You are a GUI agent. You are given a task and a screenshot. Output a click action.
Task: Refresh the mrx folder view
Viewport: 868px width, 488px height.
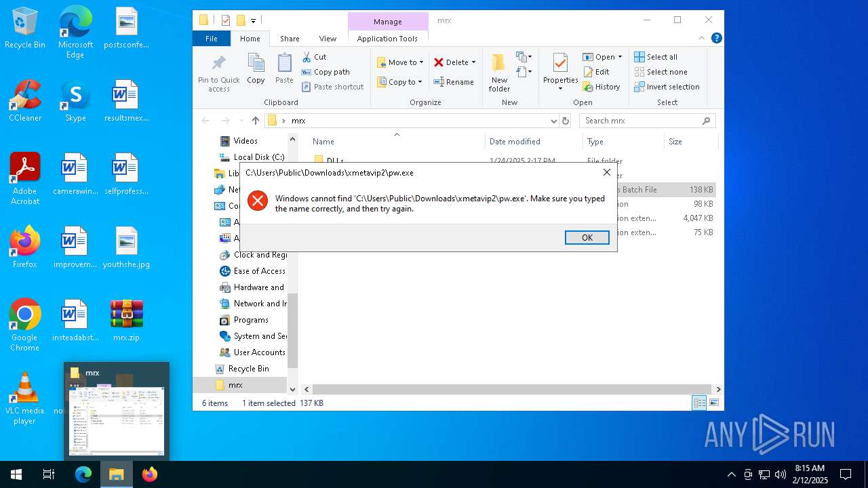(x=566, y=121)
